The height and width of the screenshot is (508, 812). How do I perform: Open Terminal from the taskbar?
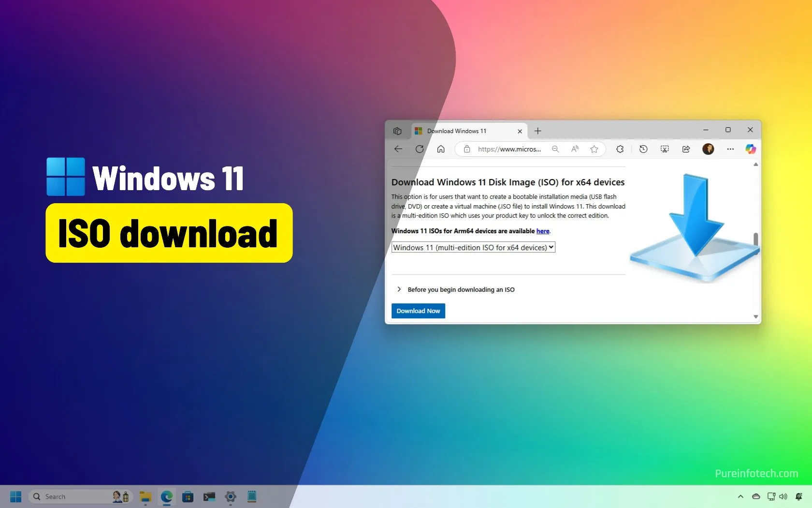pos(209,496)
